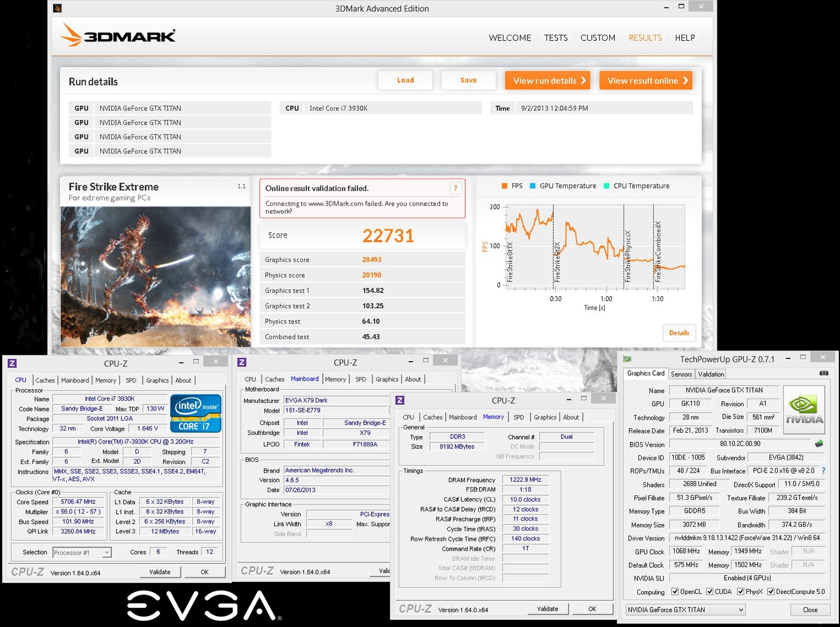Open SPD tab in the CPU-Z CPU window
Screen dimensions: 840x627
pyautogui.click(x=131, y=380)
